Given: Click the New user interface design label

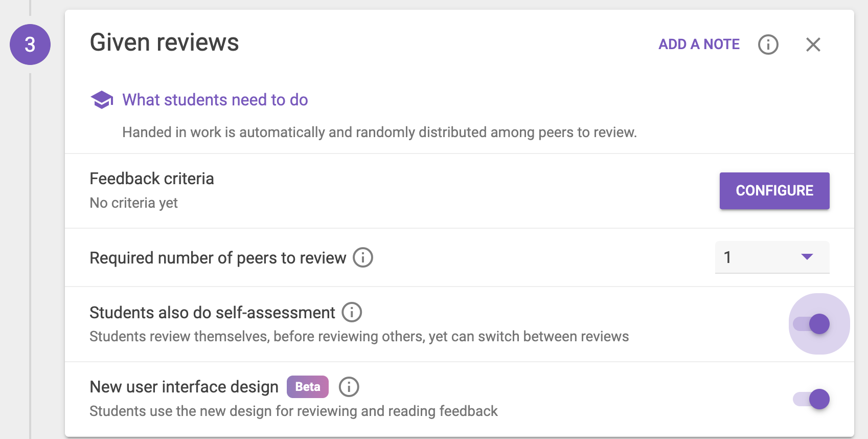Looking at the screenshot, I should (x=184, y=387).
